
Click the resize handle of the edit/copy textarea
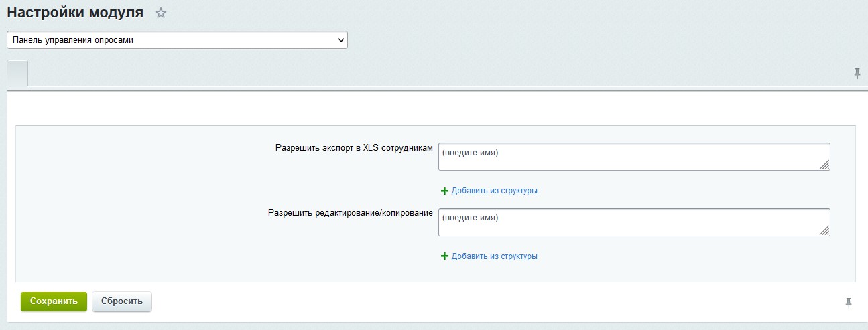[824, 231]
